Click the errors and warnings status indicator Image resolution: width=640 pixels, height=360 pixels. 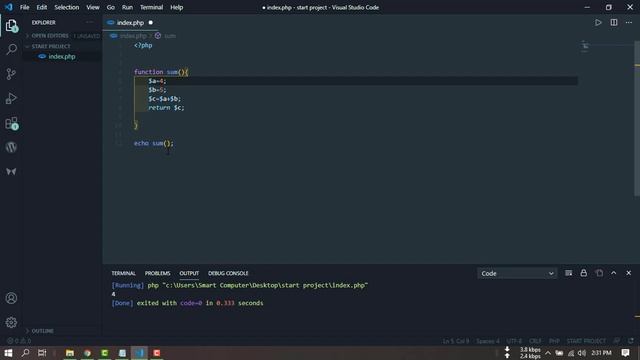click(x=19, y=341)
